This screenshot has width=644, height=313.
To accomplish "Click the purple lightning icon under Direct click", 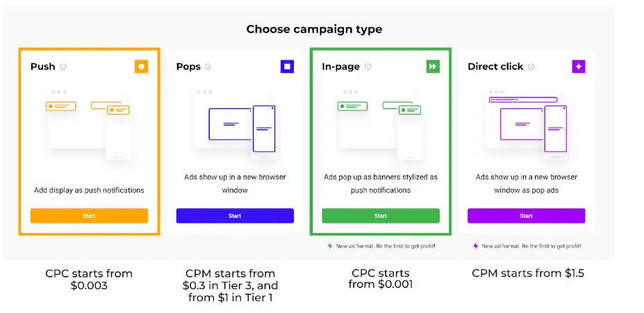I will [x=476, y=246].
